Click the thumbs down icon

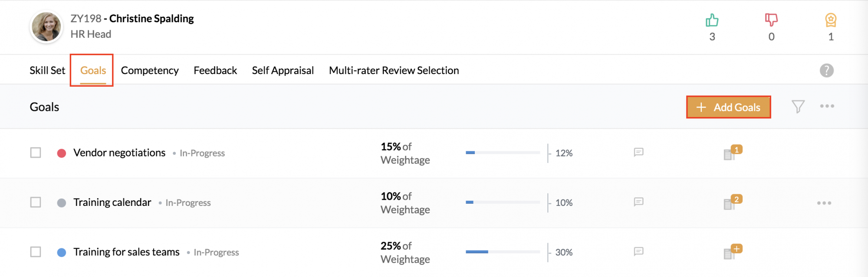[771, 20]
